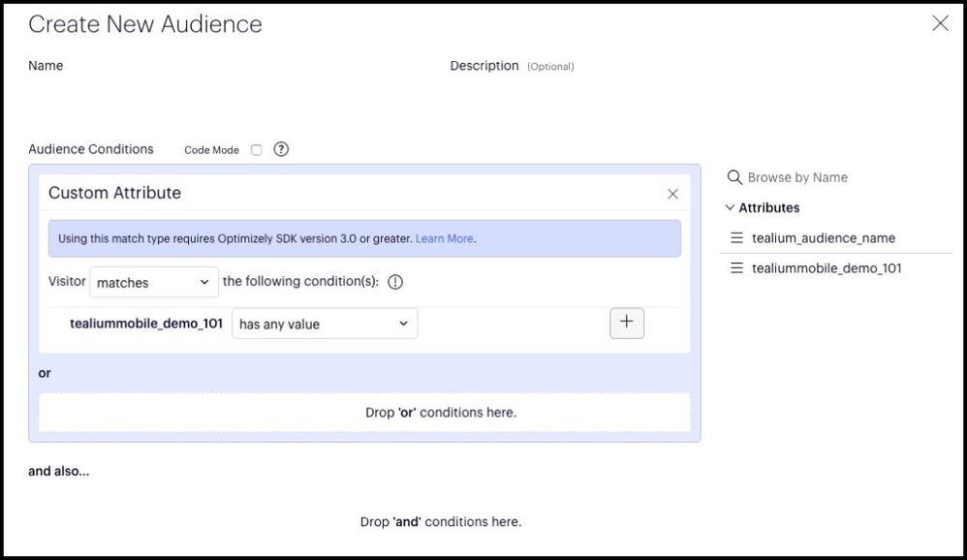Click the search magnifier icon
This screenshot has width=967, height=560.
coord(734,177)
